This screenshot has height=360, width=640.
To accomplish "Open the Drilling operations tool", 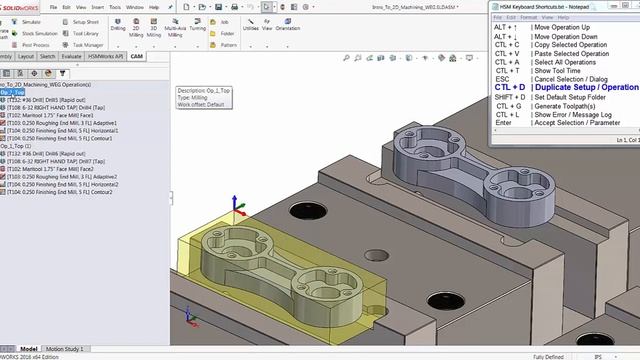I will pyautogui.click(x=118, y=24).
